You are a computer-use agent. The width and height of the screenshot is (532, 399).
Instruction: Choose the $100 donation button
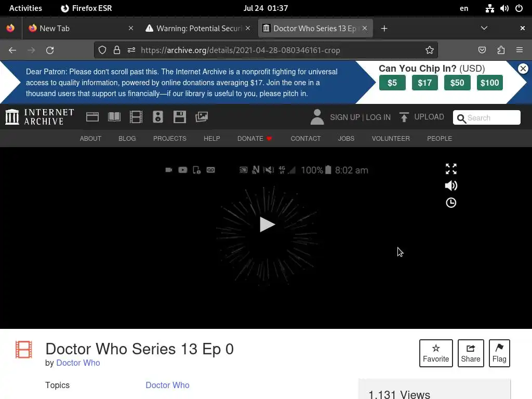[489, 83]
